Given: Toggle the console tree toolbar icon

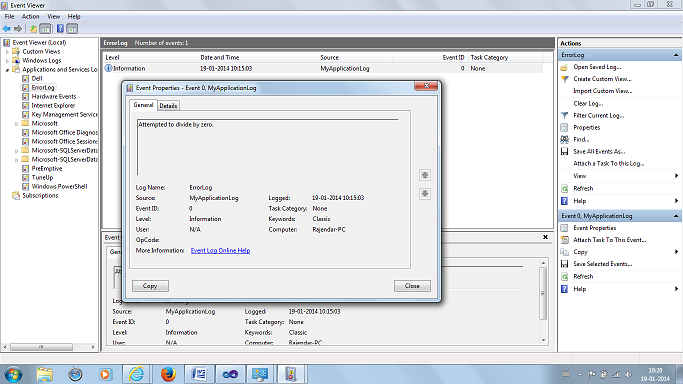Looking at the screenshot, I should (45, 29).
